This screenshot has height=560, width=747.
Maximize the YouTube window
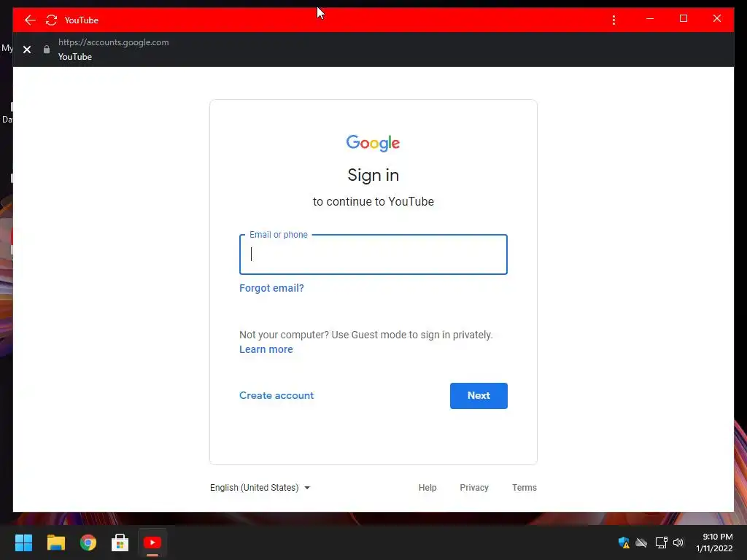[683, 18]
